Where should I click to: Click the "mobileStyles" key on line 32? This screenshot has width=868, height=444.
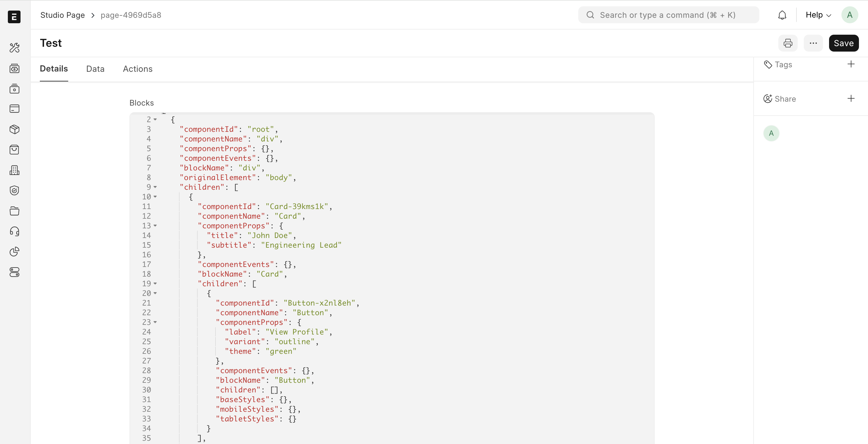pos(247,409)
